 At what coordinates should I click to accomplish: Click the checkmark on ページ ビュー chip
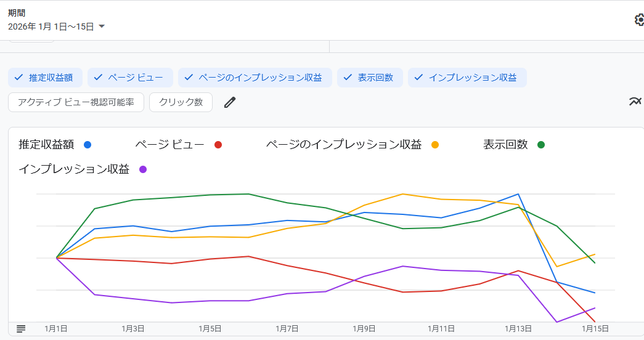98,77
